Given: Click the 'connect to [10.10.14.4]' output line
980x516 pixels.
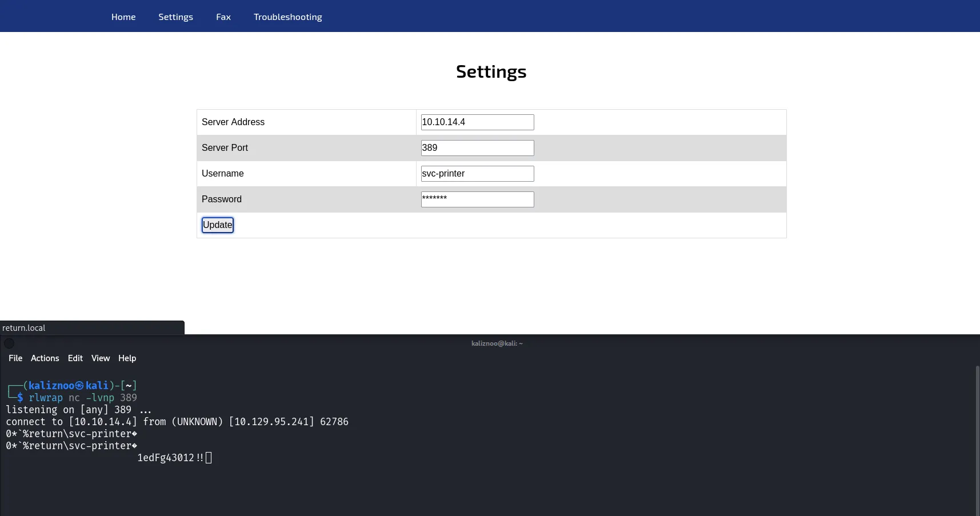Looking at the screenshot, I should 177,422.
